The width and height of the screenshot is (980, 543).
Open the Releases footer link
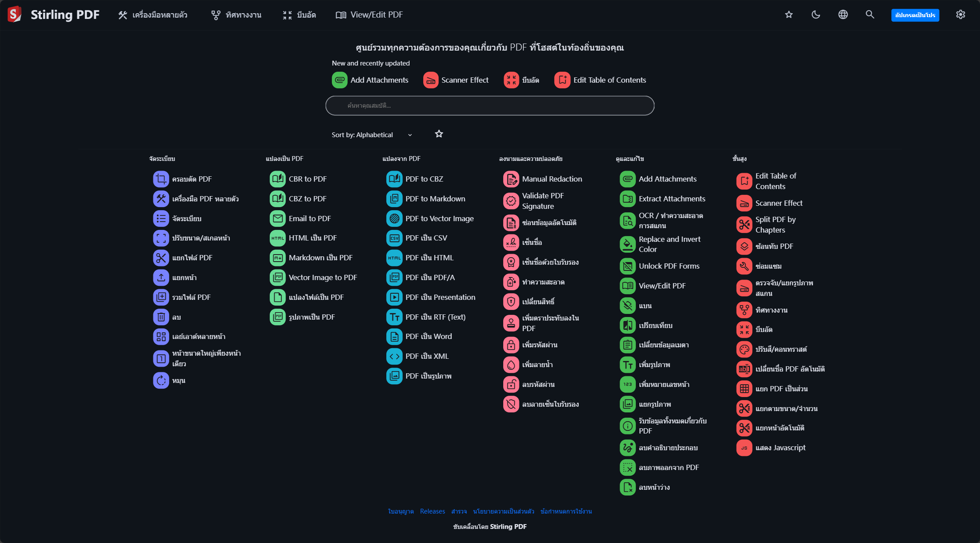(432, 511)
